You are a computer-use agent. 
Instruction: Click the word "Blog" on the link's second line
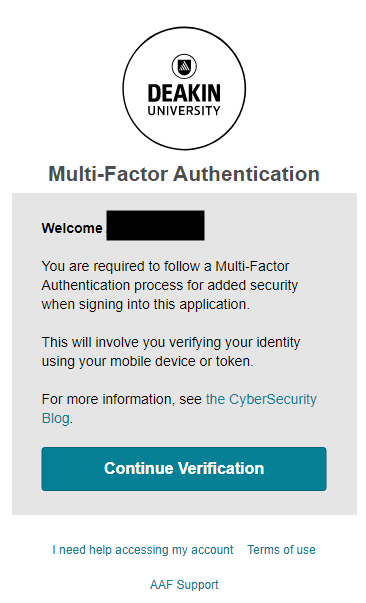(x=56, y=418)
